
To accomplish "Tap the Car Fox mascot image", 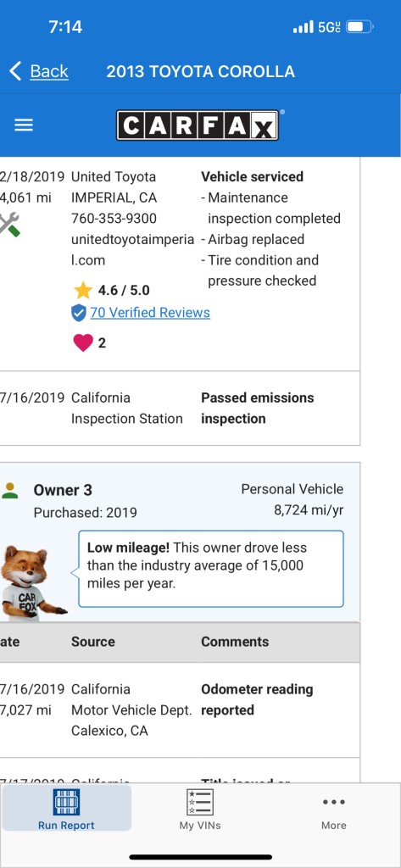I will click(x=32, y=582).
